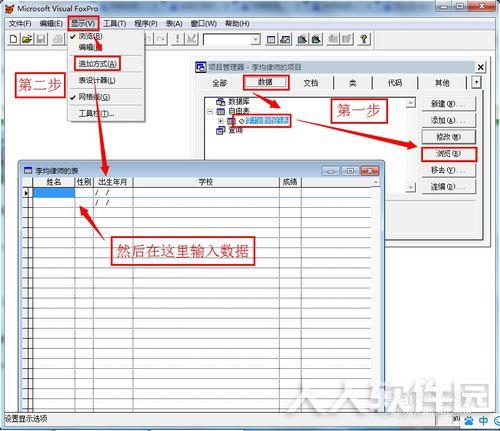This screenshot has height=431, width=500.
Task: Click the 连编(D)... button
Action: pyautogui.click(x=448, y=187)
